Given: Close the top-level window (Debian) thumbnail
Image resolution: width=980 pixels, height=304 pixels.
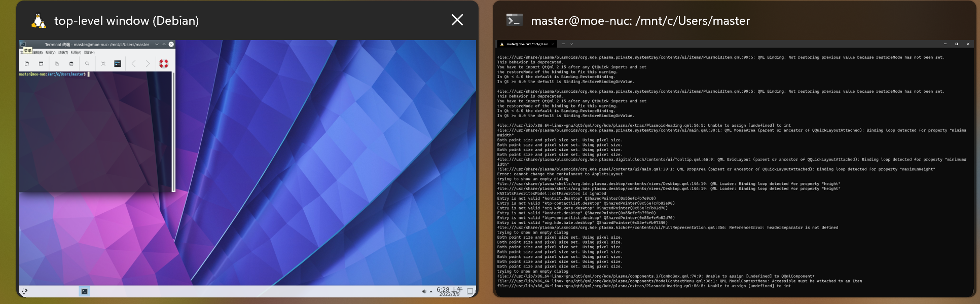Looking at the screenshot, I should coord(457,20).
